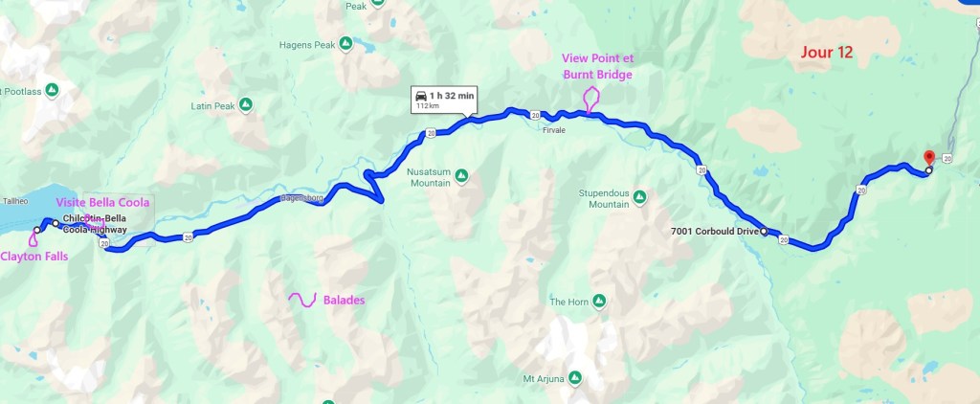The image size is (980, 404).
Task: Click the Mt Arjuna mountain icon
Action: click(575, 378)
